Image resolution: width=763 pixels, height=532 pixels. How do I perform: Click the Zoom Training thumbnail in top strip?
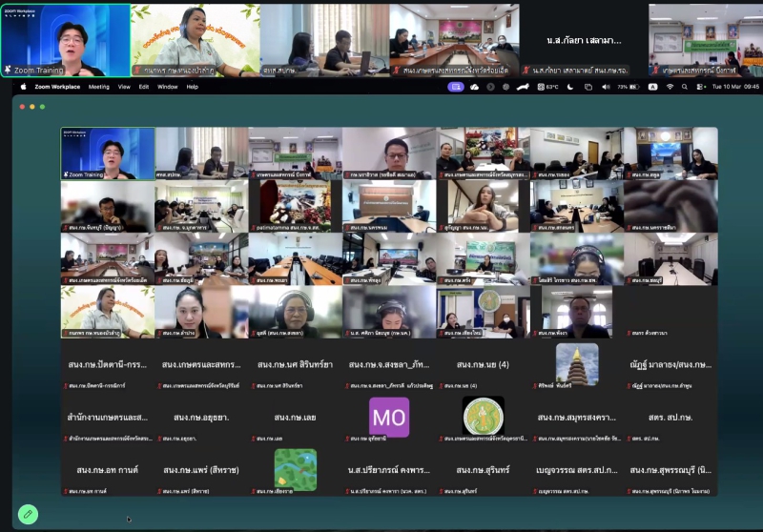[x=65, y=40]
